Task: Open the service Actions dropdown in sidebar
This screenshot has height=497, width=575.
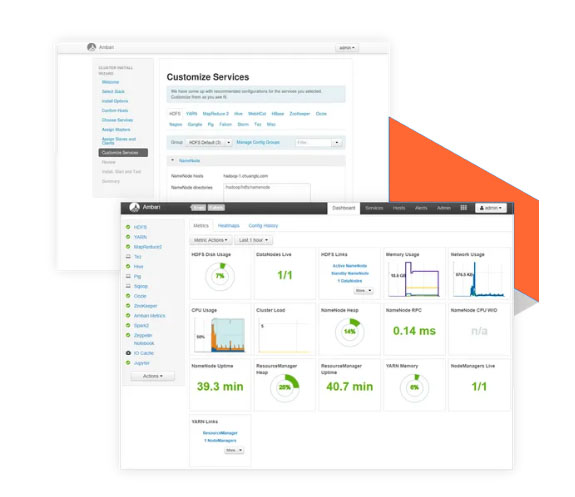Action: click(153, 376)
